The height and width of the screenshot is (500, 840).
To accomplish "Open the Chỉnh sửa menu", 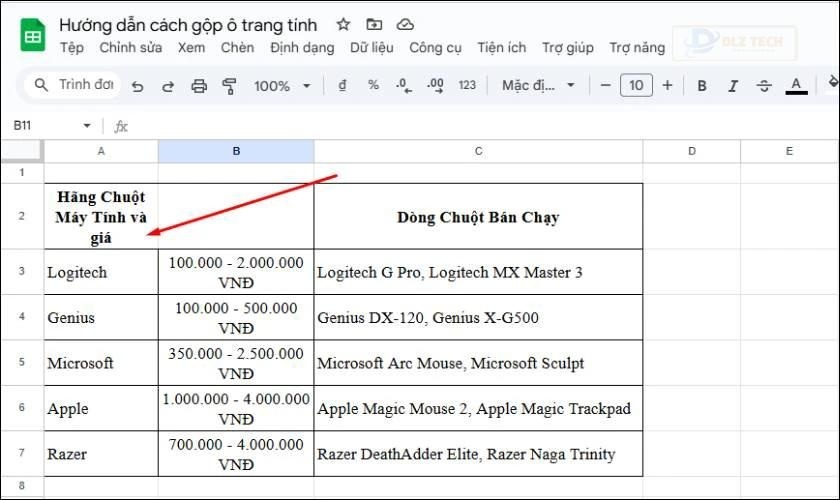I will coord(131,48).
